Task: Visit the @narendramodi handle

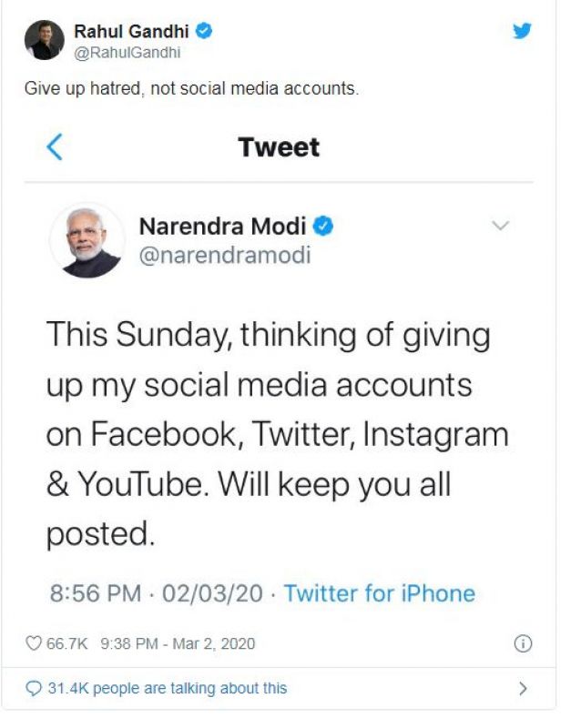Action: coord(224,256)
